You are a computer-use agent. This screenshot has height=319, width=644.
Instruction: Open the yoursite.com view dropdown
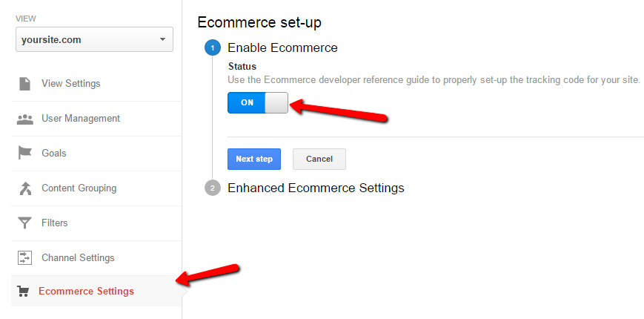94,40
